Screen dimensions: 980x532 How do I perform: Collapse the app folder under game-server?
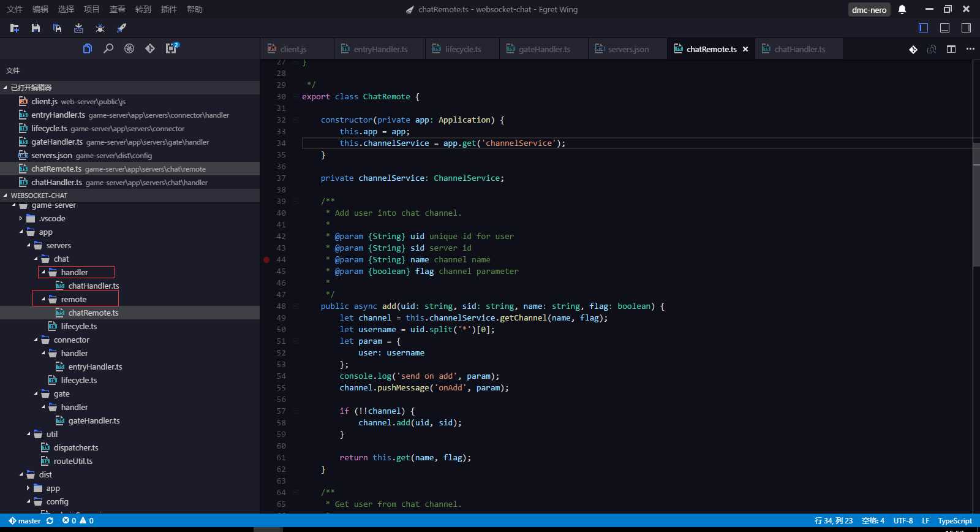click(21, 232)
